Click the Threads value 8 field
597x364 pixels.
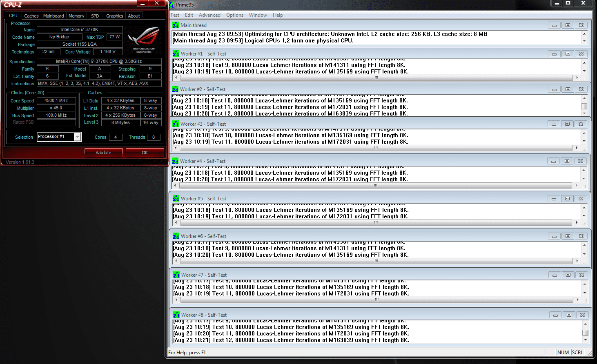[154, 137]
